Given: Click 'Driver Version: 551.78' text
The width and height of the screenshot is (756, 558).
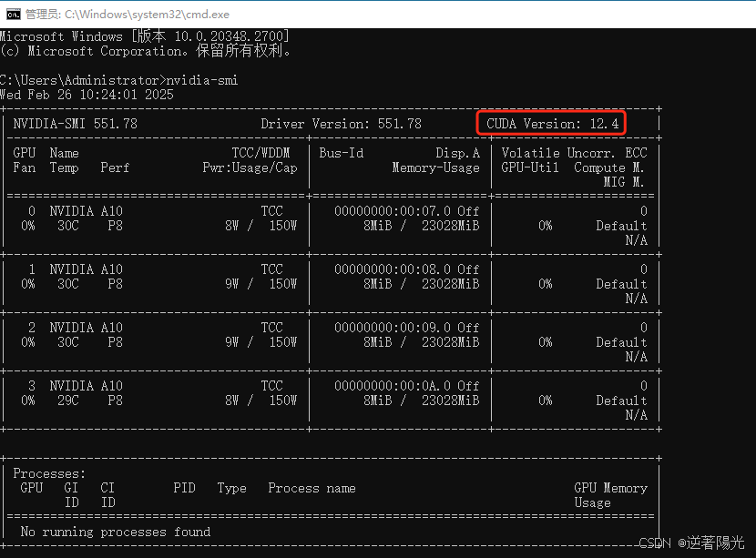Looking at the screenshot, I should 341,124.
